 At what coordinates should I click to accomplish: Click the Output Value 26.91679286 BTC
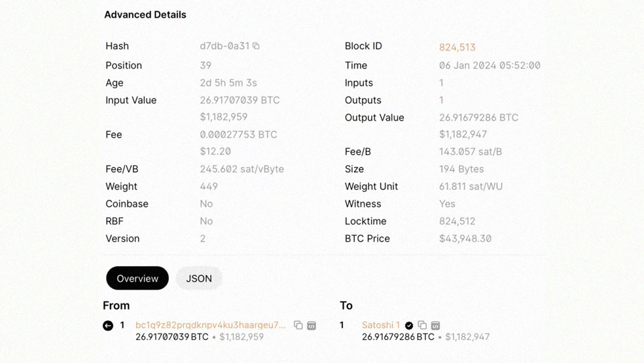coord(478,117)
